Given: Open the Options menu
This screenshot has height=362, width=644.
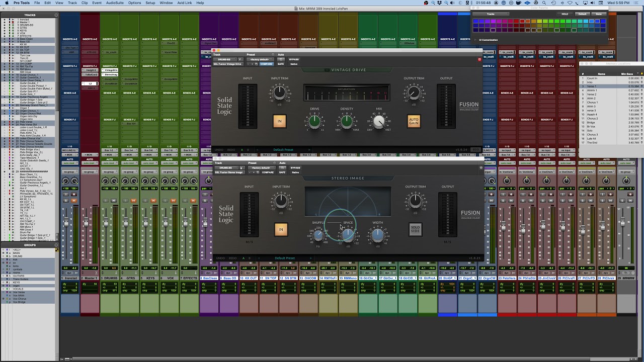Looking at the screenshot, I should tap(134, 3).
